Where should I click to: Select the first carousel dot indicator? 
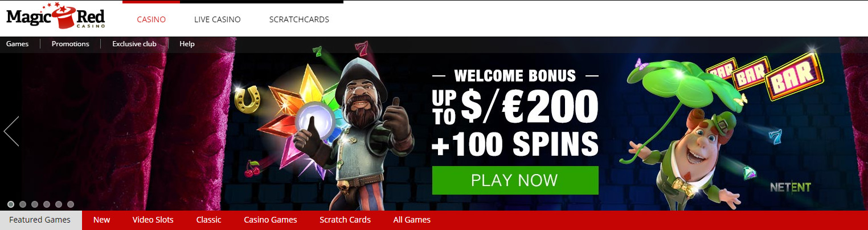(x=11, y=204)
